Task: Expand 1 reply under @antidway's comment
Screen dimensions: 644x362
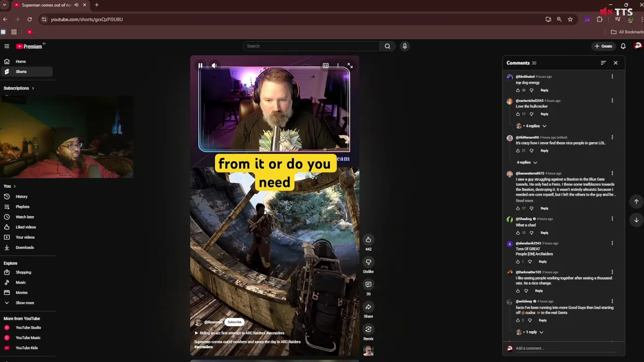Action: click(x=530, y=332)
